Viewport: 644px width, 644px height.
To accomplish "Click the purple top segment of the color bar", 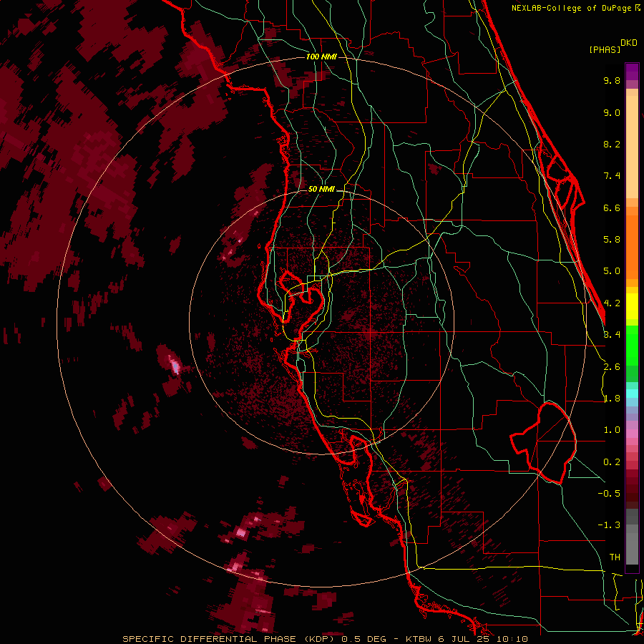I will tap(632, 72).
